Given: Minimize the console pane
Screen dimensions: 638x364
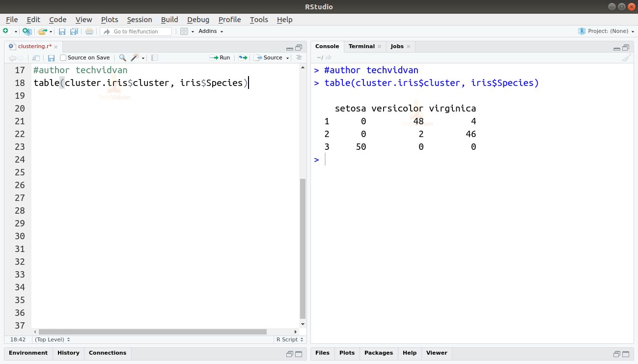Looking at the screenshot, I should (x=617, y=48).
